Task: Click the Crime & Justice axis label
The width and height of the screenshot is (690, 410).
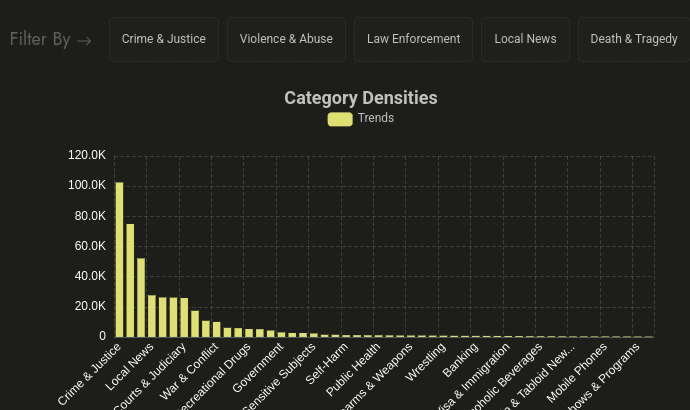Action: pyautogui.click(x=89, y=374)
